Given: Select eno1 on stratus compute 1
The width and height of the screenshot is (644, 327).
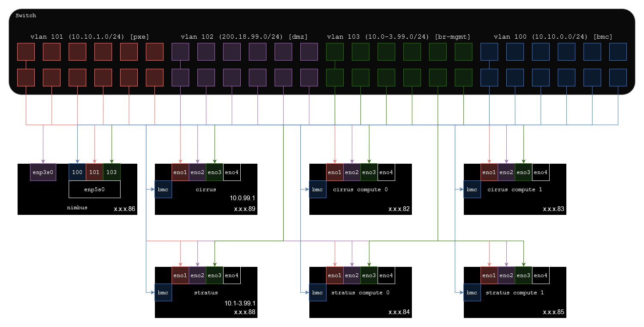Looking at the screenshot, I should tap(489, 275).
